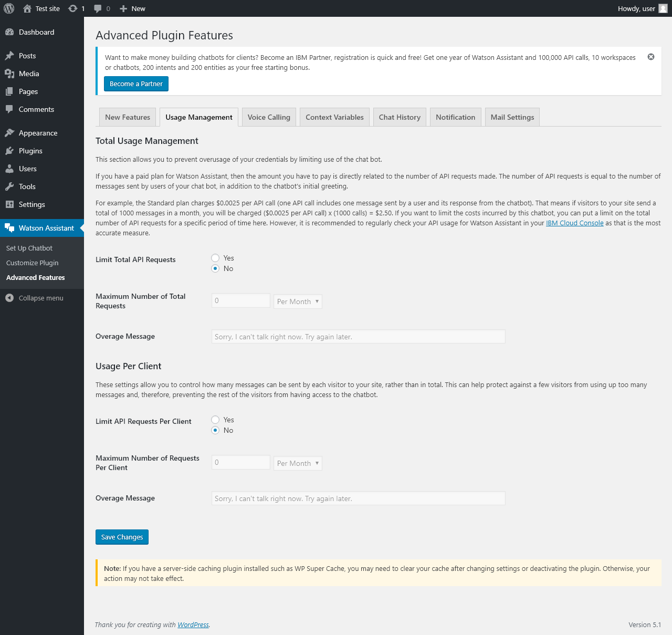
Task: Open the user avatar icon
Action: pos(663,8)
